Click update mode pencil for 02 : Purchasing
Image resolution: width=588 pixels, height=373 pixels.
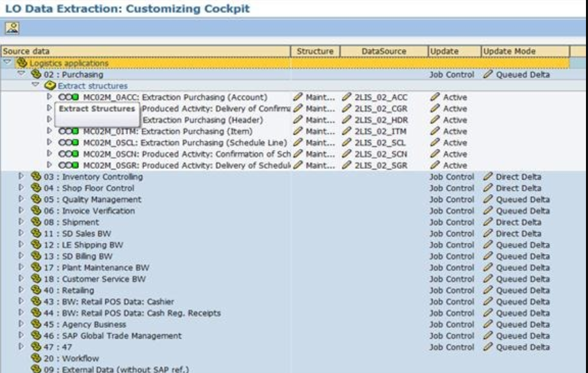pos(488,74)
